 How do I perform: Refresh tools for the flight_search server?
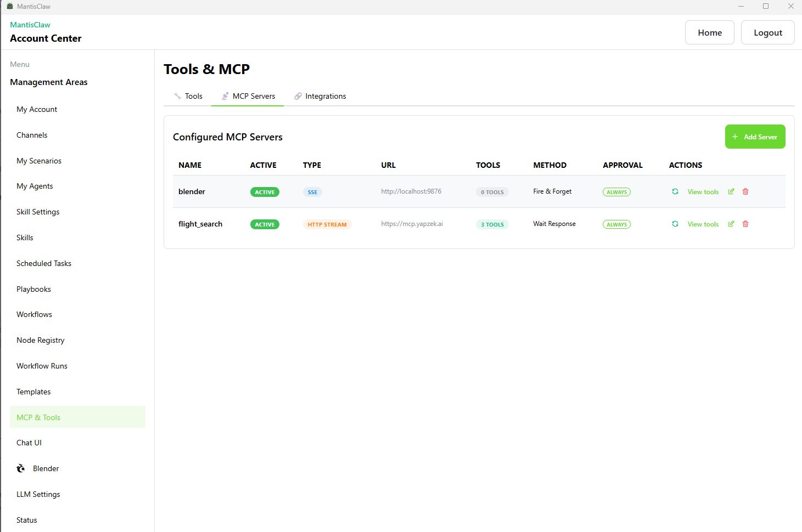(675, 224)
